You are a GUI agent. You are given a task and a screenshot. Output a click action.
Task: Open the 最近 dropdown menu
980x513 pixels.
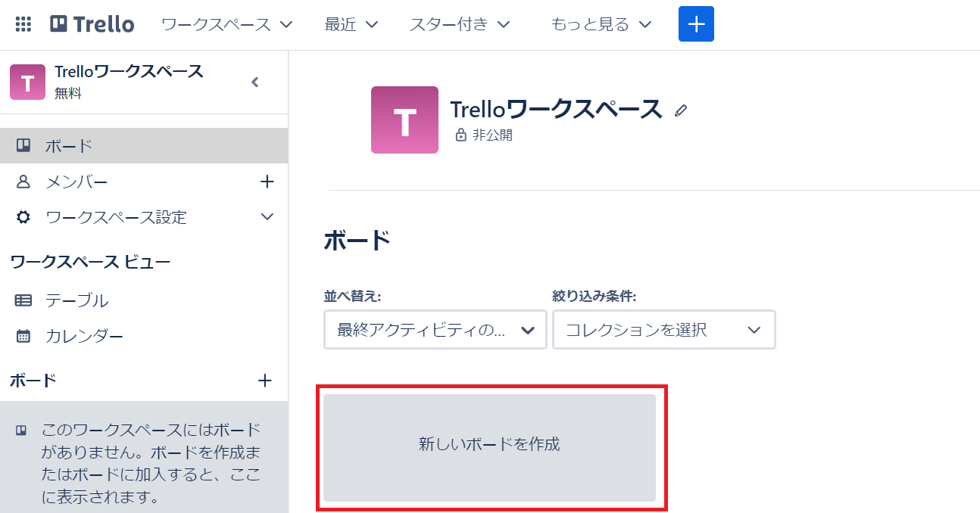351,24
